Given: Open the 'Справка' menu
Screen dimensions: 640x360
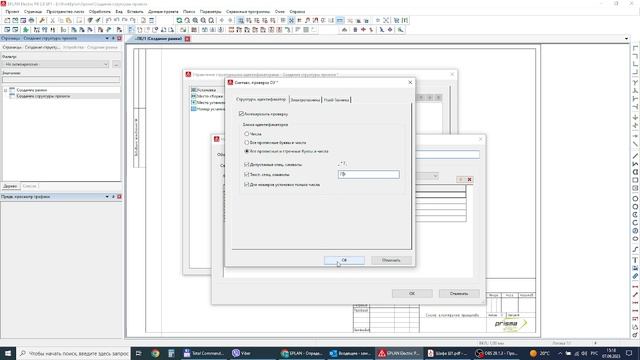Looking at the screenshot, I should point(297,11).
